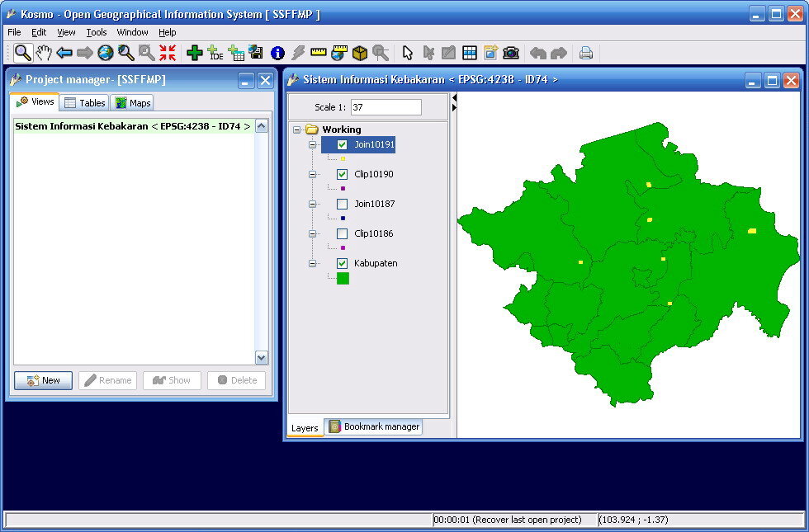809x532 pixels.
Task: Activate the blue Information tool
Action: pyautogui.click(x=277, y=53)
